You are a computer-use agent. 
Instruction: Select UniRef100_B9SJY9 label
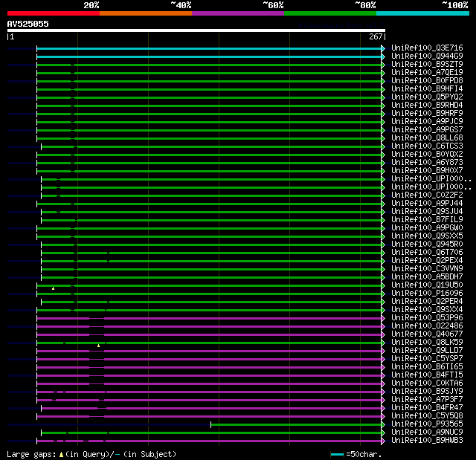tap(427, 392)
